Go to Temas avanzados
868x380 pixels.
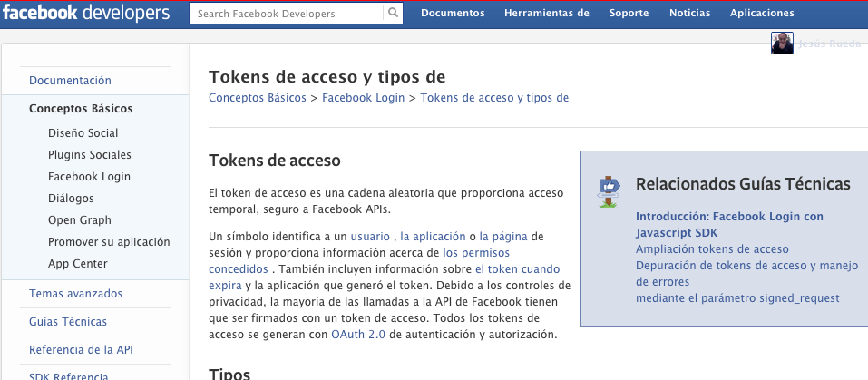pos(76,294)
